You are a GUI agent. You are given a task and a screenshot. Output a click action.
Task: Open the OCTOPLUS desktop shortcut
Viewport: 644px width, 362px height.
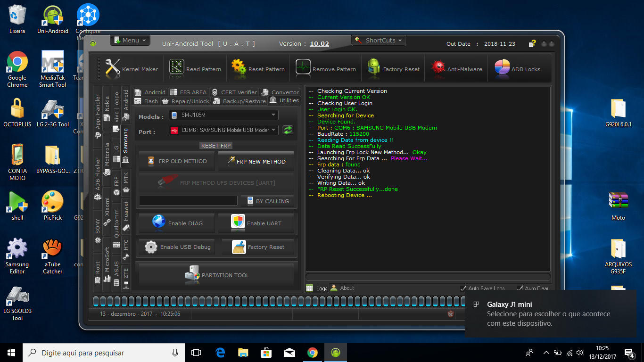[x=17, y=112]
